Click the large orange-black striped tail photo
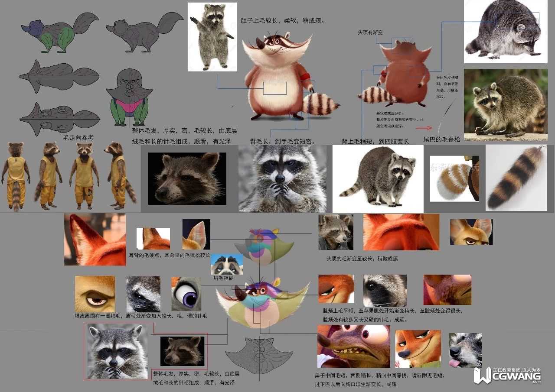The width and height of the screenshot is (555, 392). pos(517,178)
